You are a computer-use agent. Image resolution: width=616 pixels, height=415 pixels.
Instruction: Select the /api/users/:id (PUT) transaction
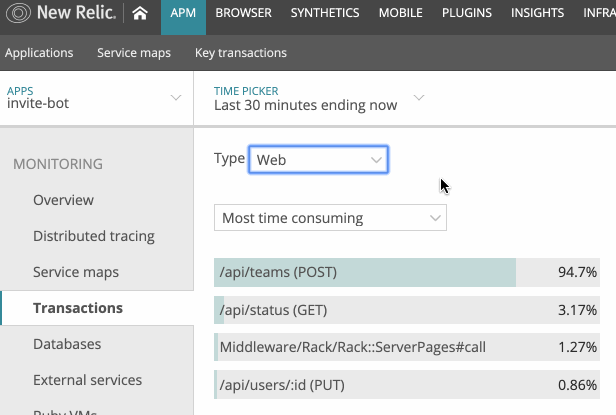(x=407, y=385)
